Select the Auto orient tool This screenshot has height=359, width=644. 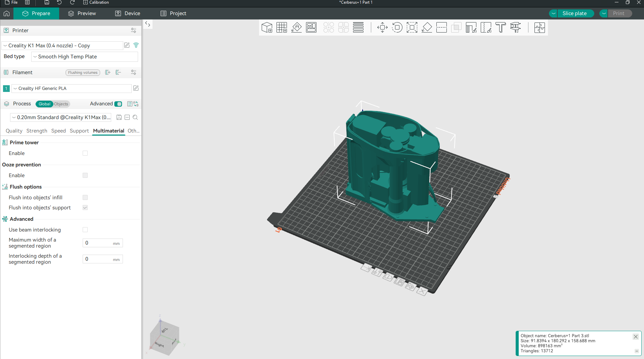click(296, 28)
